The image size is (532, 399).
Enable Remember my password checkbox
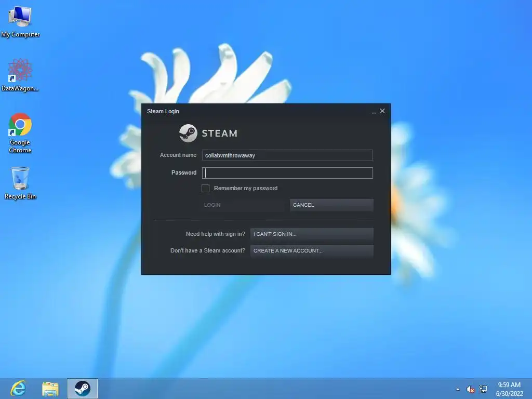pos(205,188)
